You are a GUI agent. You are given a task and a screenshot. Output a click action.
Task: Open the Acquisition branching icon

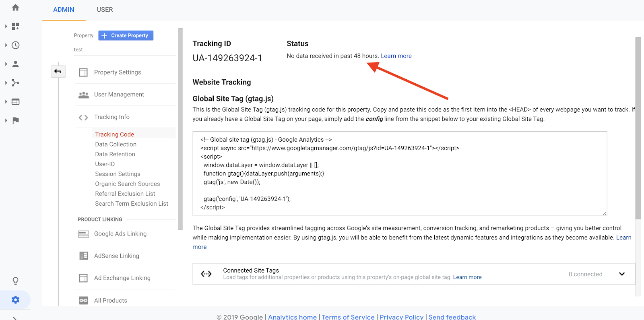pos(16,83)
